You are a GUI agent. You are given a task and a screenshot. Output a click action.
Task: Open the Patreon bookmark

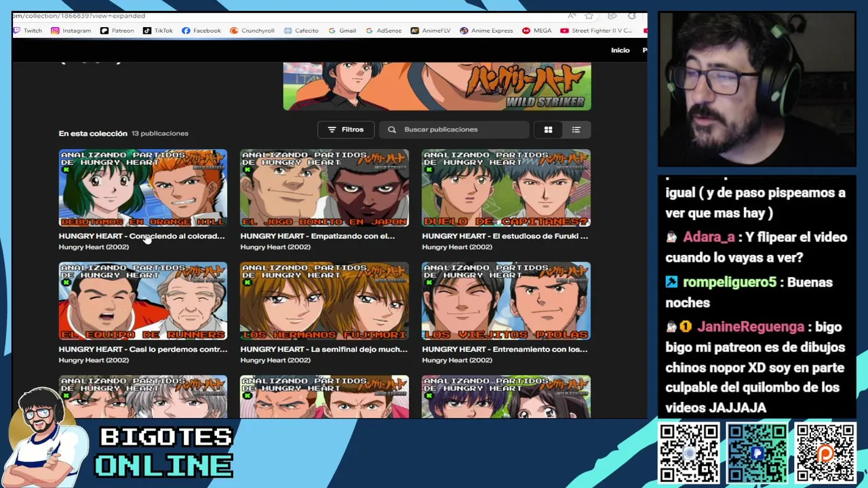(117, 30)
